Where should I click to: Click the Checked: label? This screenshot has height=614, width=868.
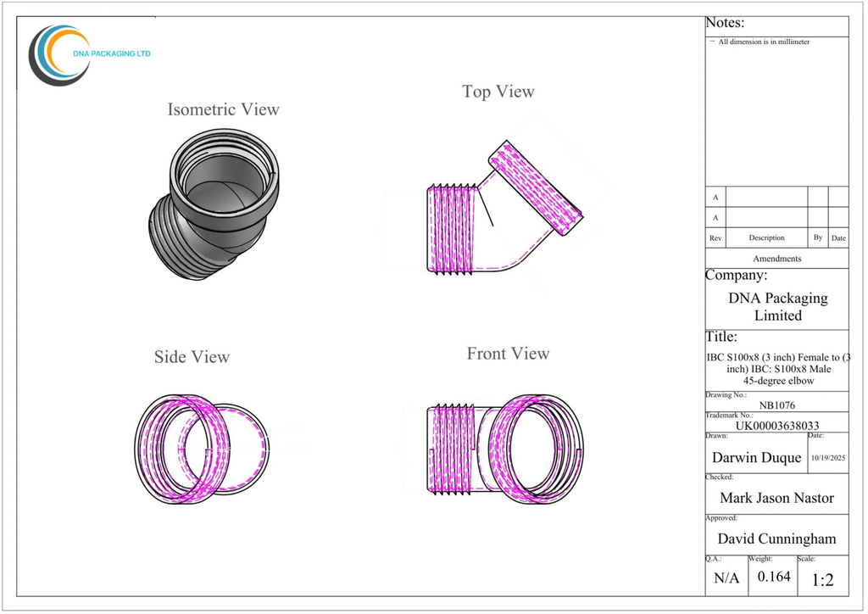[719, 477]
